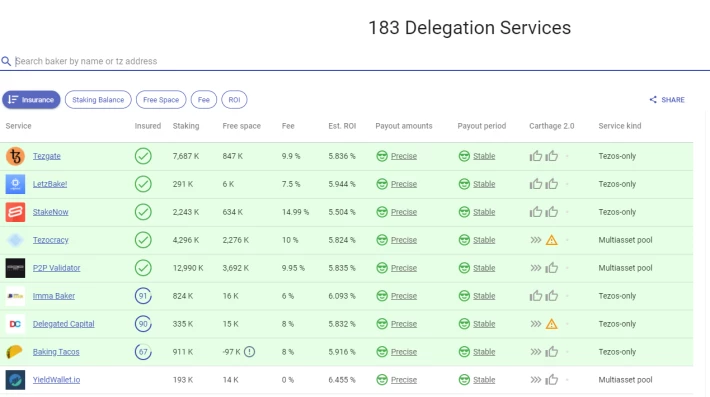Open the LetzBake! baker link
The width and height of the screenshot is (710, 397).
50,184
